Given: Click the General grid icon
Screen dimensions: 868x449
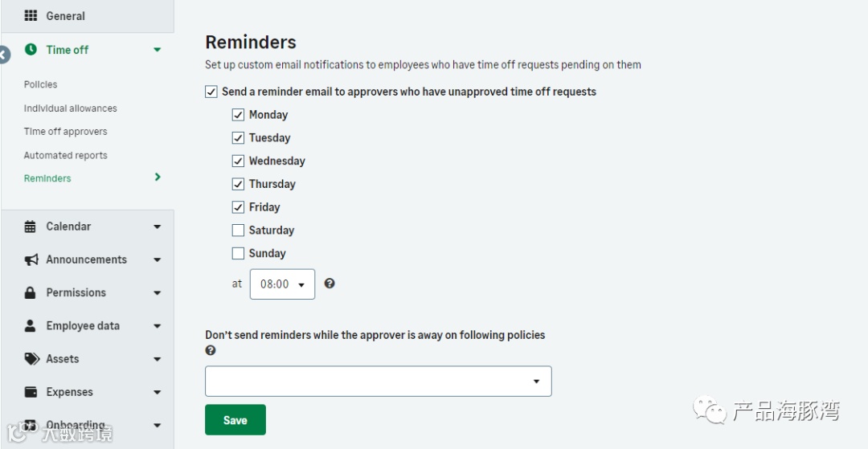Looking at the screenshot, I should [31, 15].
